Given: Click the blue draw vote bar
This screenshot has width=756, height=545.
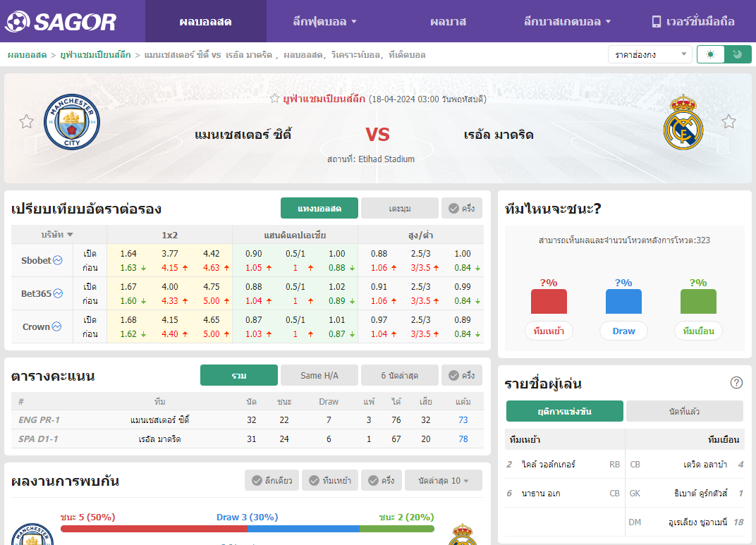Looking at the screenshot, I should point(623,302).
